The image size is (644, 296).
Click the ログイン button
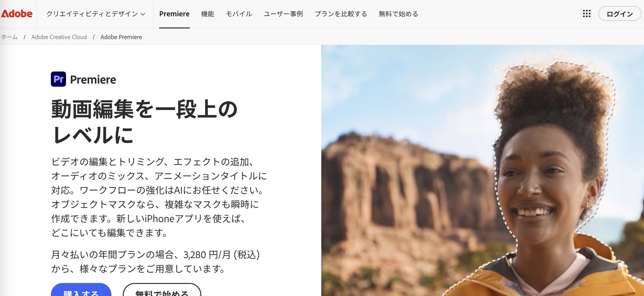point(619,14)
